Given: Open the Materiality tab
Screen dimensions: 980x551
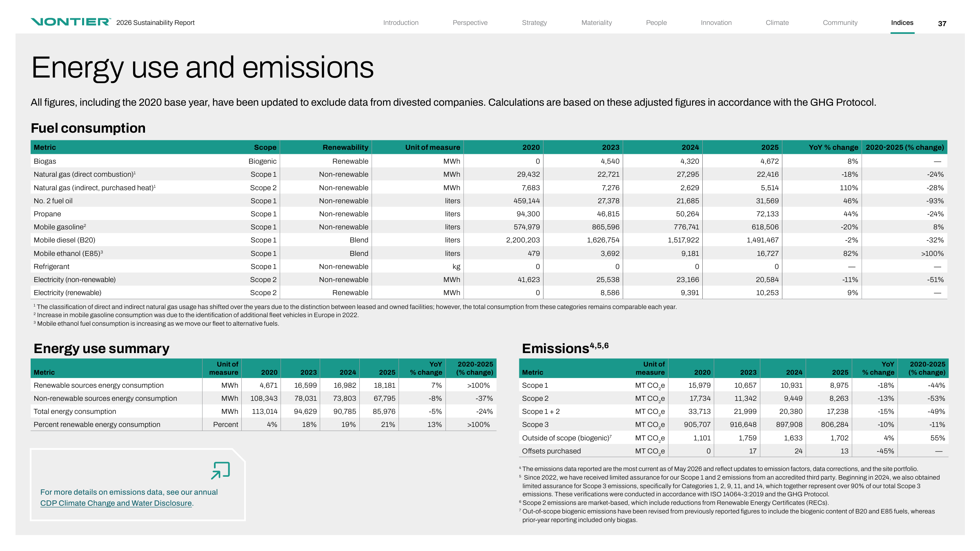Looking at the screenshot, I should tap(597, 23).
